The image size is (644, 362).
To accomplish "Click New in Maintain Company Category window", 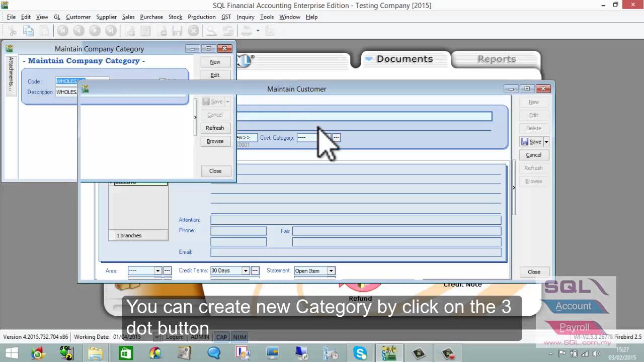I will click(x=215, y=62).
